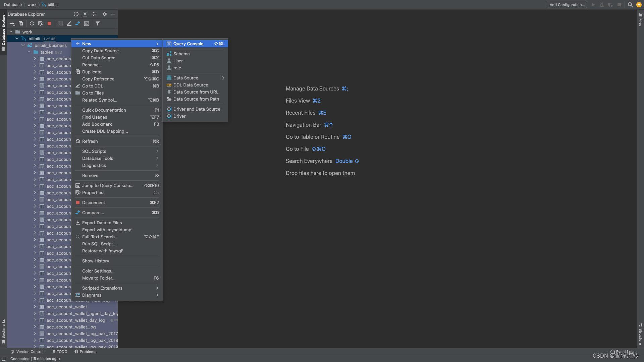Image resolution: width=644 pixels, height=362 pixels.
Task: Click the Run with Coverage icon
Action: pos(610,5)
